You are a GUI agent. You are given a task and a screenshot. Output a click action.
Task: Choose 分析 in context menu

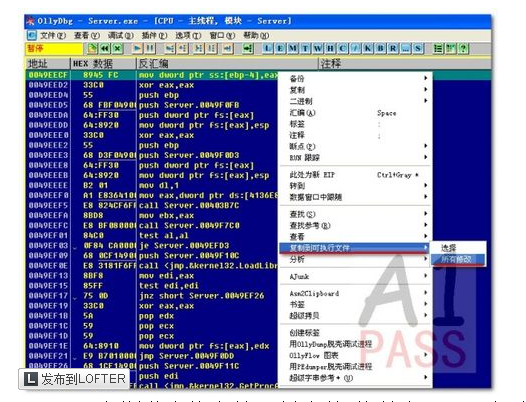tap(356, 259)
